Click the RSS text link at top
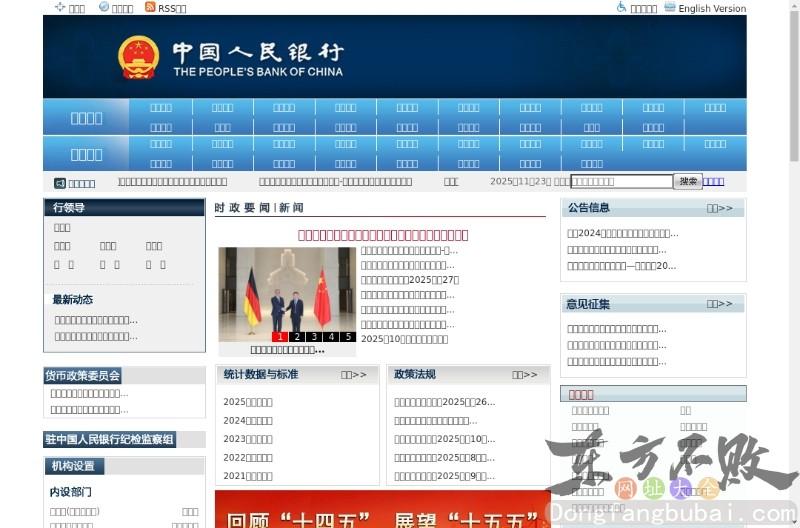Viewport: 800px width, 528px height. click(x=172, y=9)
